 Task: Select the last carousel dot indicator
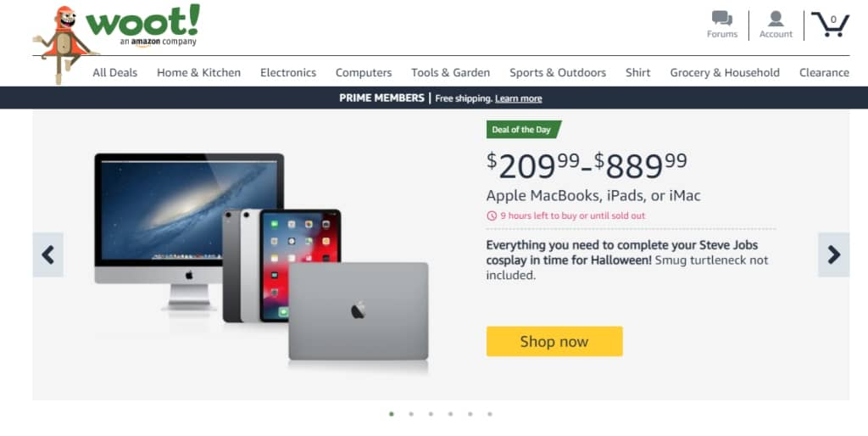click(489, 414)
